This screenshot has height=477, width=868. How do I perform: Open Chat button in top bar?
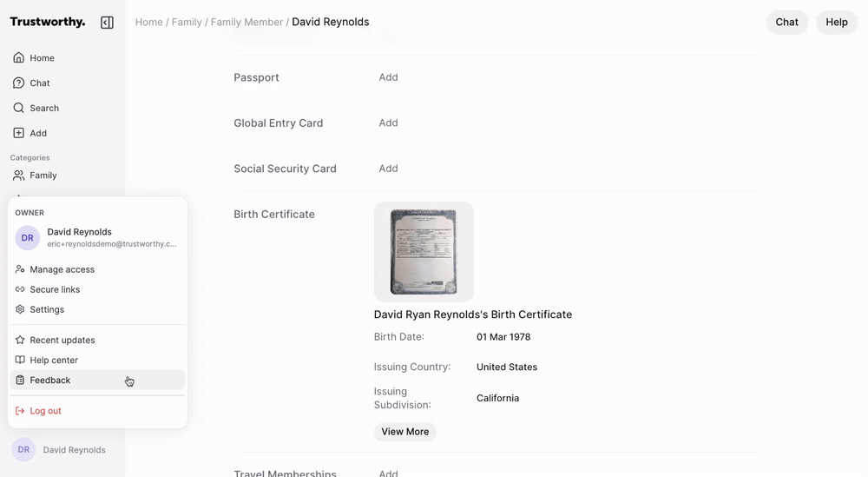coord(786,22)
